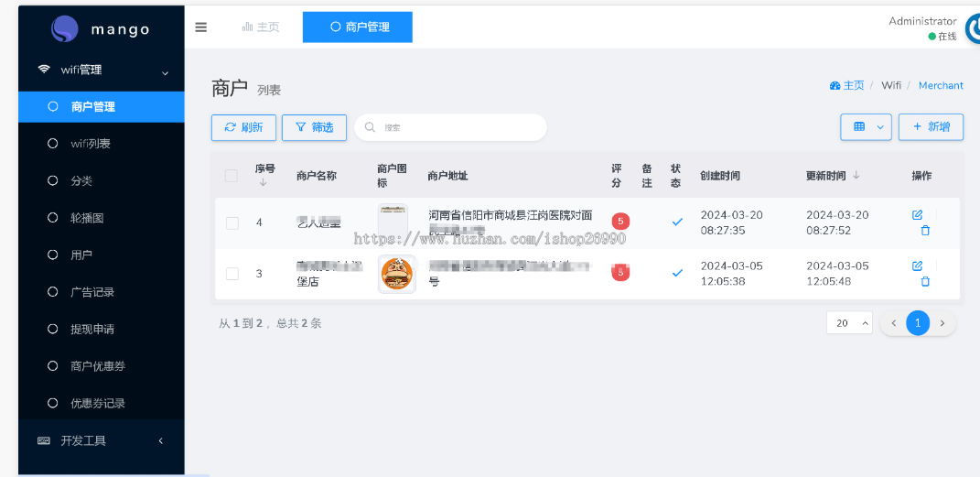
Task: Click the mango logo icon
Action: [64, 28]
